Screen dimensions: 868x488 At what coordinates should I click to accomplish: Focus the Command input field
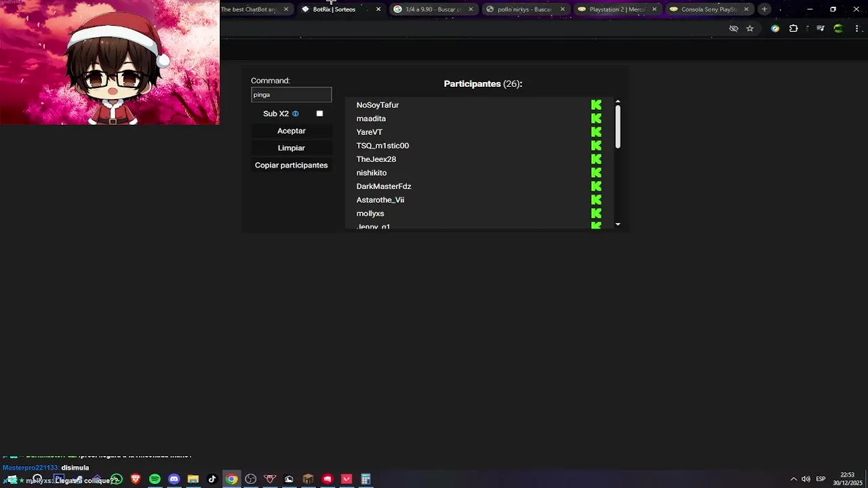[x=292, y=95]
